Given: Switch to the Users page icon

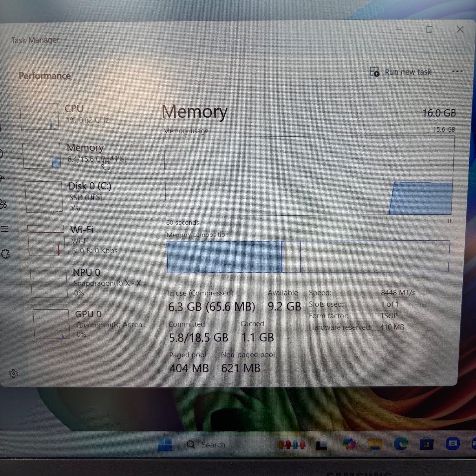Looking at the screenshot, I should click(x=3, y=204).
